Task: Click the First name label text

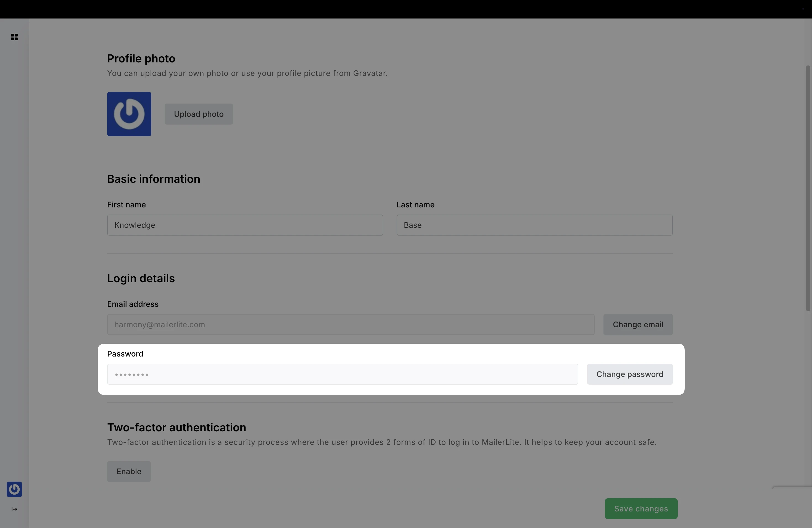Action: (126, 205)
